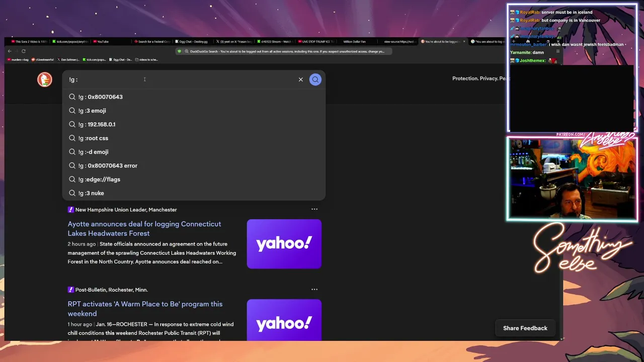Click Yahoo thumbnail for RPT article
The height and width of the screenshot is (362, 644).
coord(284,320)
